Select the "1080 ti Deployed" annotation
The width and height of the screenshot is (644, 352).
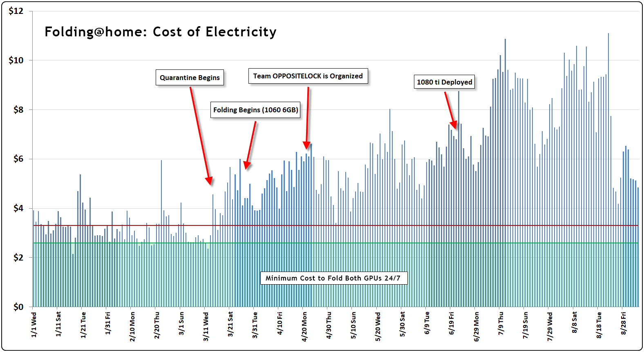[x=445, y=82]
